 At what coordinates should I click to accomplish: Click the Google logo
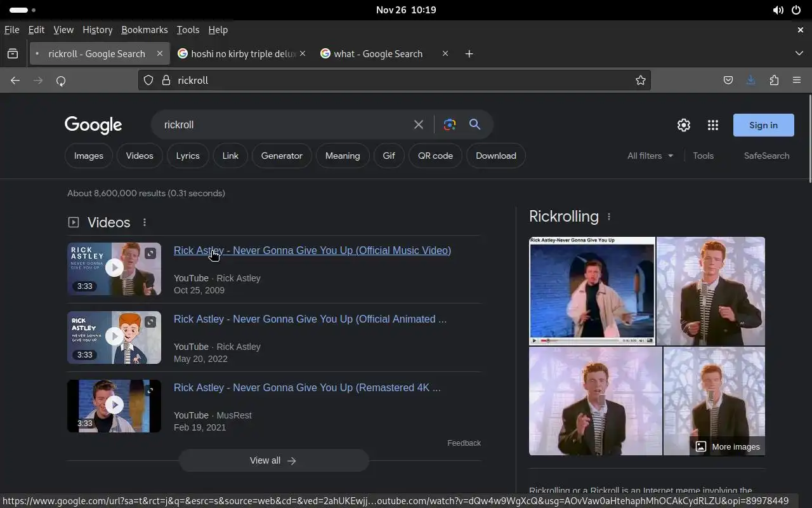click(93, 125)
